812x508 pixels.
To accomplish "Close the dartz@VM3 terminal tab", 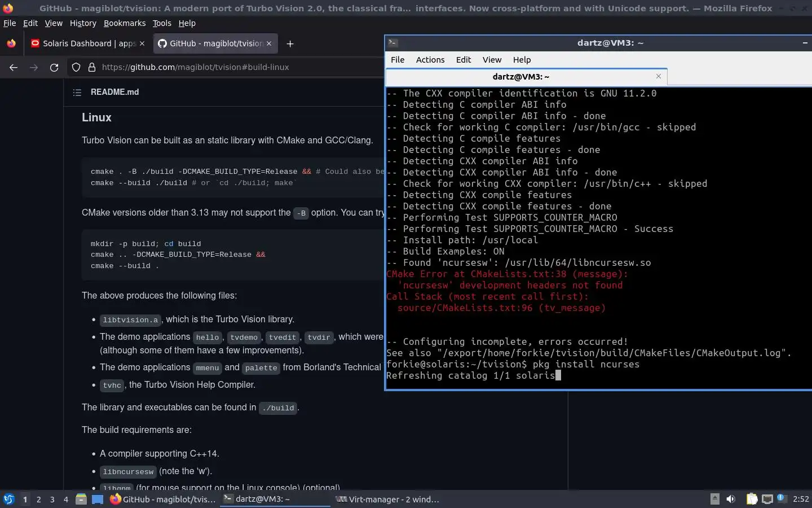I will pyautogui.click(x=658, y=76).
